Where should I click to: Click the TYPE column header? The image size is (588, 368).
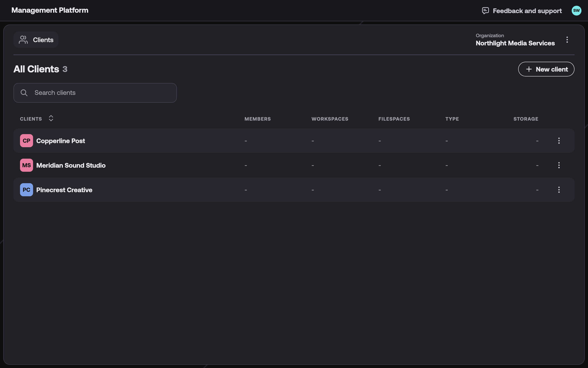(452, 119)
